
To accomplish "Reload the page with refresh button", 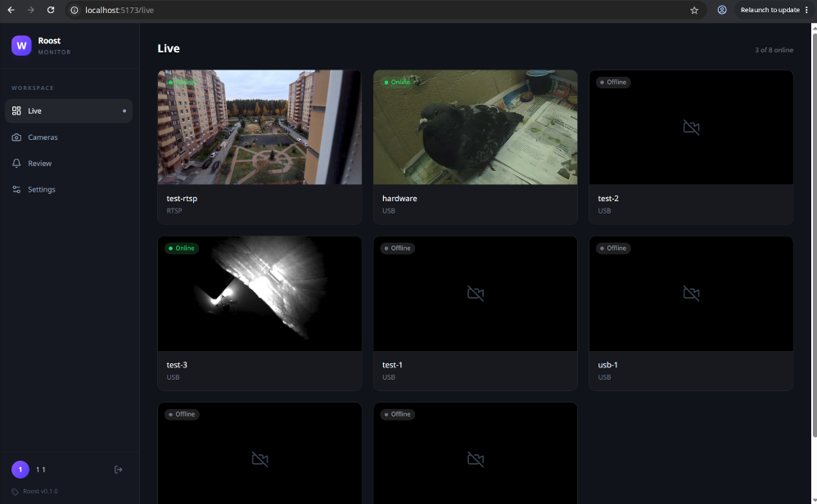I will 51,10.
